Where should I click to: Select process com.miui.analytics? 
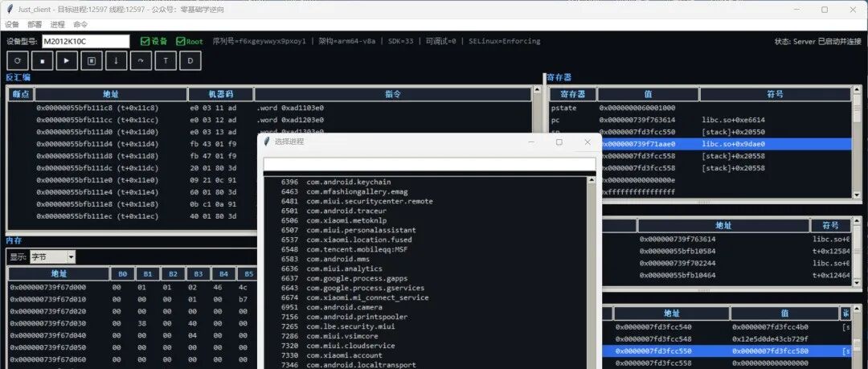pyautogui.click(x=425, y=269)
